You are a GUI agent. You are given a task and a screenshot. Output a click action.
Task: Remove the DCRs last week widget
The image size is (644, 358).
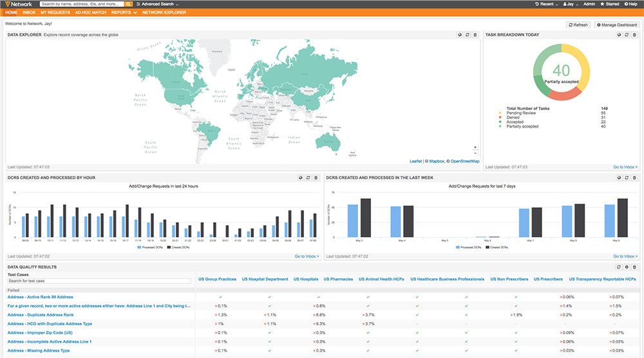tap(634, 178)
